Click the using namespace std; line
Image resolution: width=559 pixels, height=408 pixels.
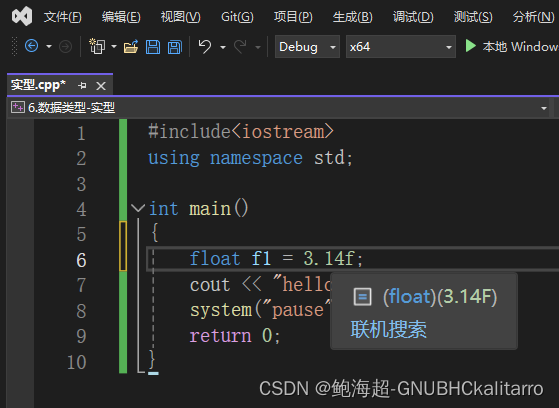coord(250,158)
